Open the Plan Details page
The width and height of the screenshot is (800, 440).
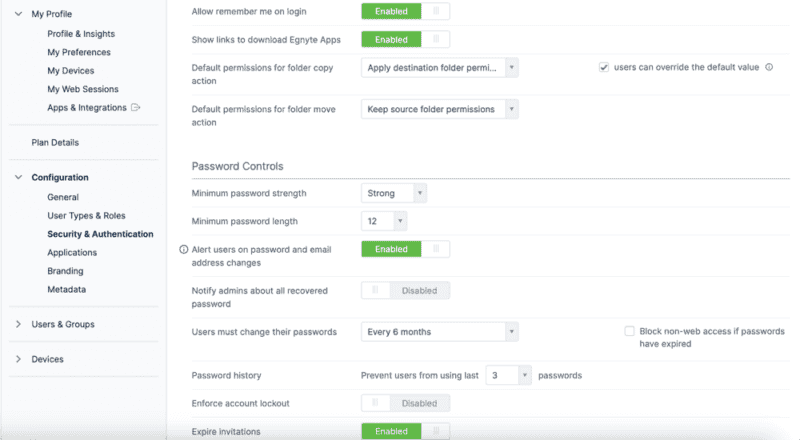pos(55,142)
